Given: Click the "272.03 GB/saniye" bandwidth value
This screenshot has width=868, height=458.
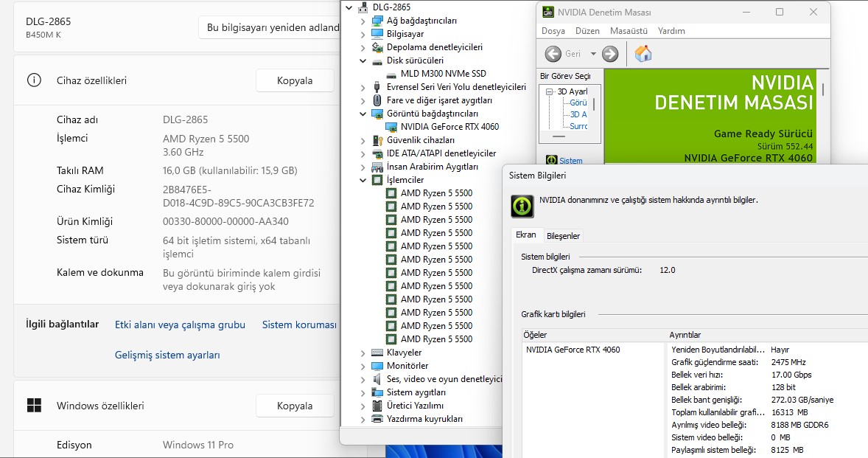Looking at the screenshot, I should click(802, 400).
